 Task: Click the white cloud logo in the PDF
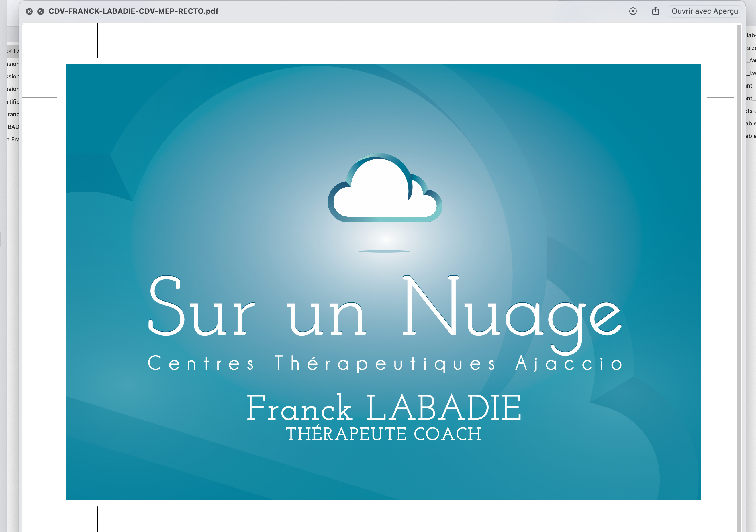[x=385, y=188]
